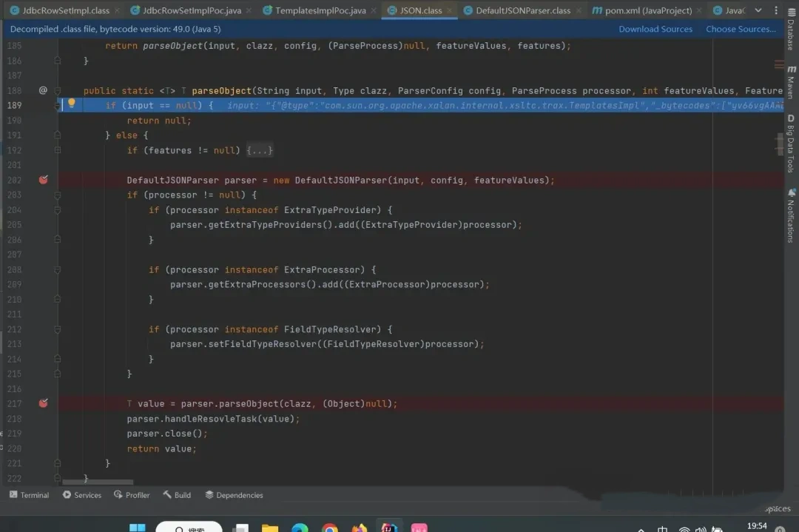The image size is (799, 532).
Task: Open the Profiler tool window
Action: click(132, 495)
